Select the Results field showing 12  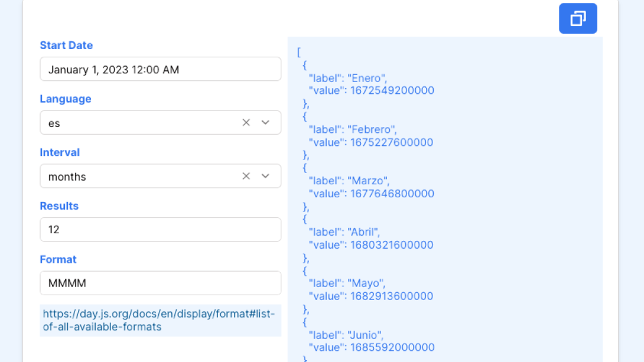click(x=160, y=229)
